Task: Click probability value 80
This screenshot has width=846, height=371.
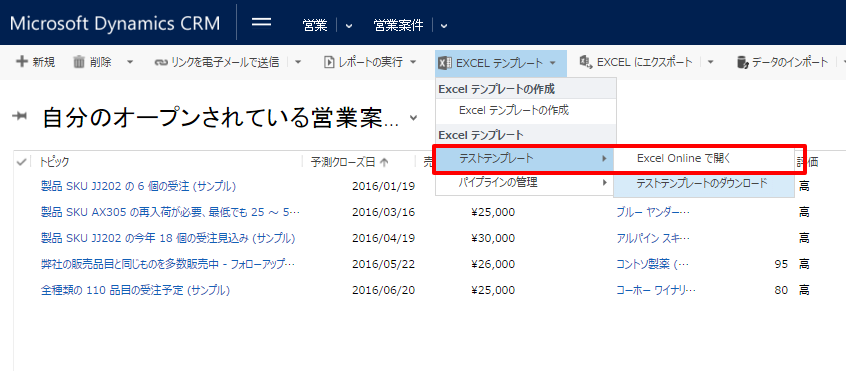Action: (x=781, y=290)
